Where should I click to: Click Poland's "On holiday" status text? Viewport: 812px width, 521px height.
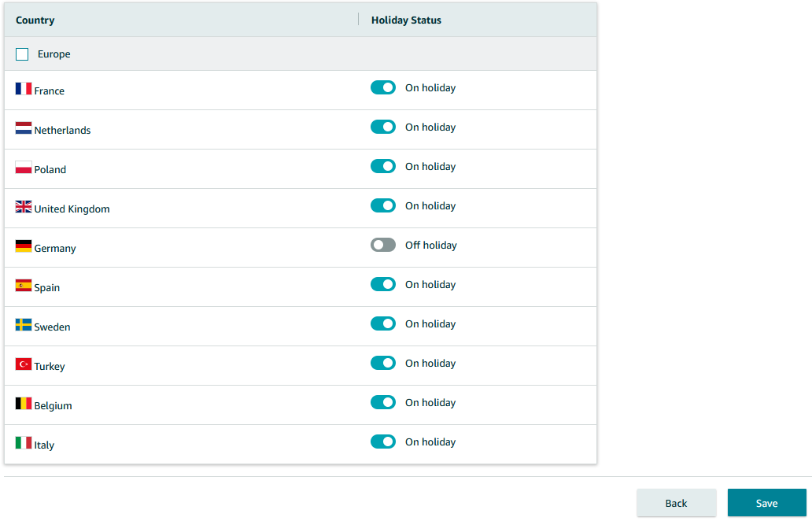[x=430, y=167]
